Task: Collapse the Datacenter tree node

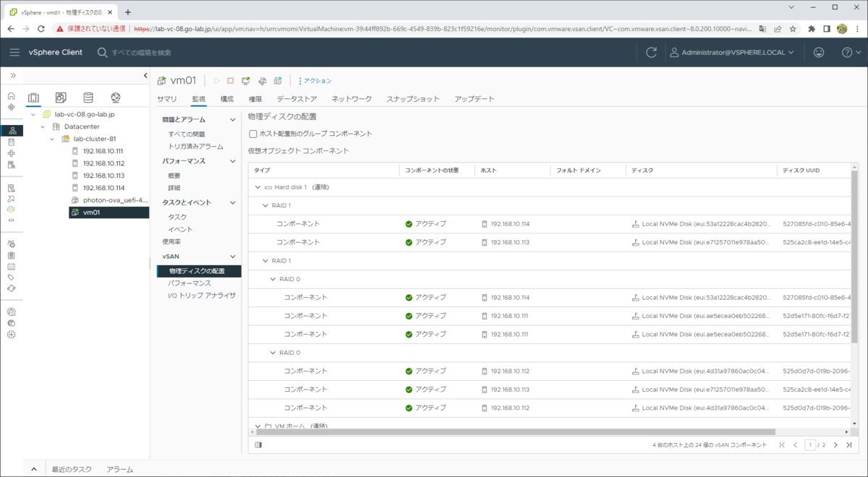Action: tap(43, 126)
